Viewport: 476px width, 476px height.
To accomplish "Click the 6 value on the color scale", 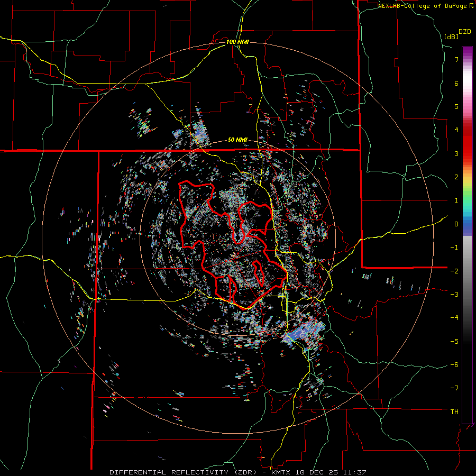I will coord(456,83).
